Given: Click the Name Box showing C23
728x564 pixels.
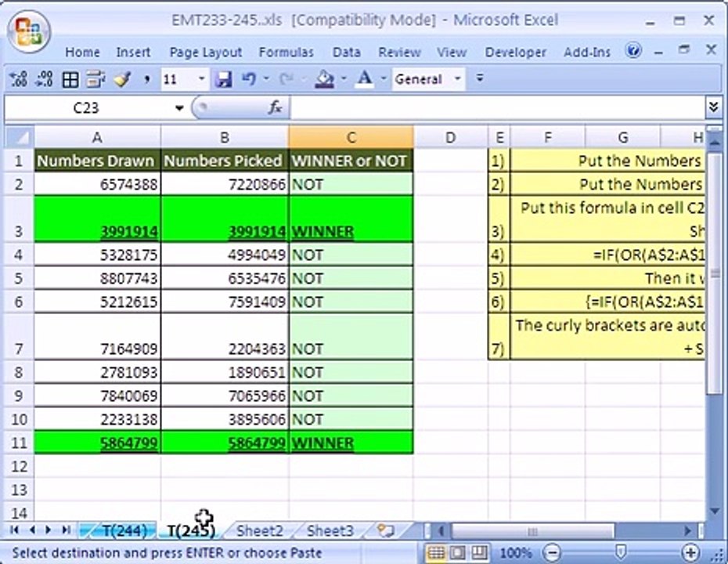Looking at the screenshot, I should pyautogui.click(x=88, y=108).
